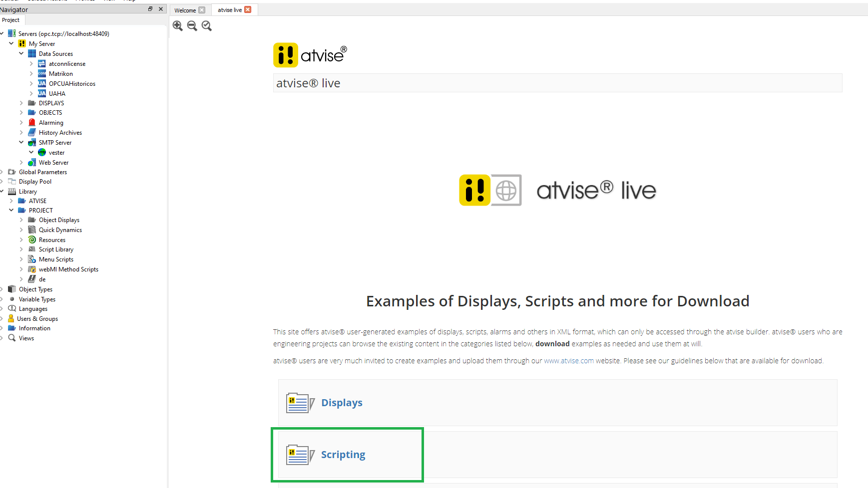Click the reset zoom magnifier icon
Image resolution: width=868 pixels, height=488 pixels.
point(206,26)
